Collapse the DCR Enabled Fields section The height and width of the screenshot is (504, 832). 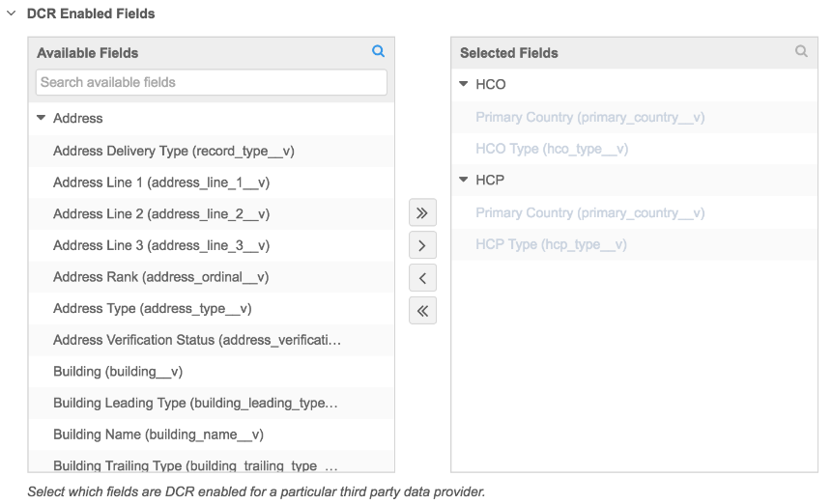(x=12, y=14)
